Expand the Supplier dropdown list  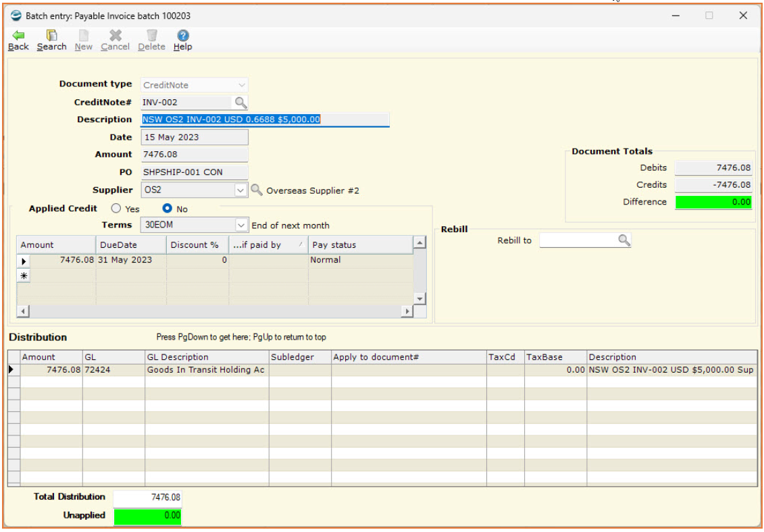click(240, 190)
